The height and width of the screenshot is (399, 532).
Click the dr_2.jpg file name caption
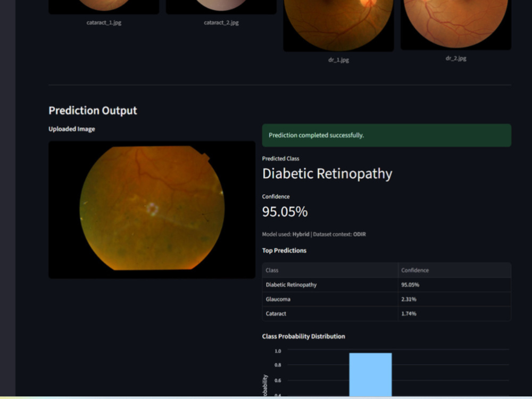click(x=456, y=59)
